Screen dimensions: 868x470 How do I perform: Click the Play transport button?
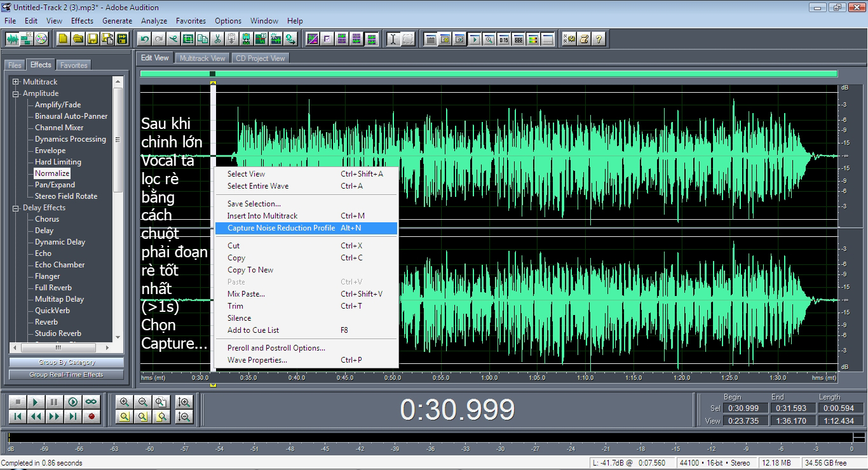(36, 402)
